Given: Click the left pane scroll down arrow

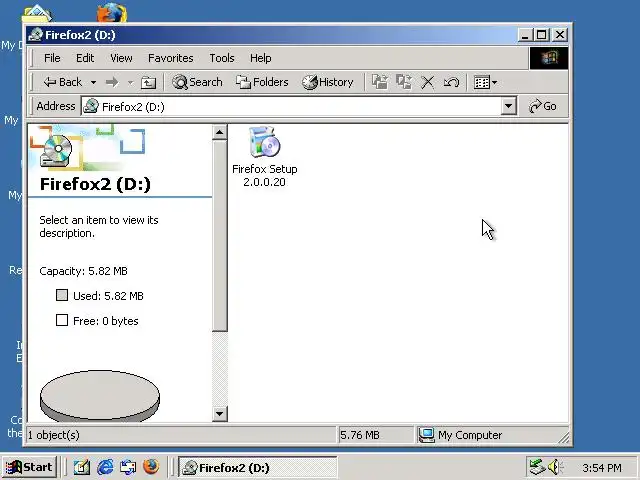Looking at the screenshot, I should [x=220, y=414].
